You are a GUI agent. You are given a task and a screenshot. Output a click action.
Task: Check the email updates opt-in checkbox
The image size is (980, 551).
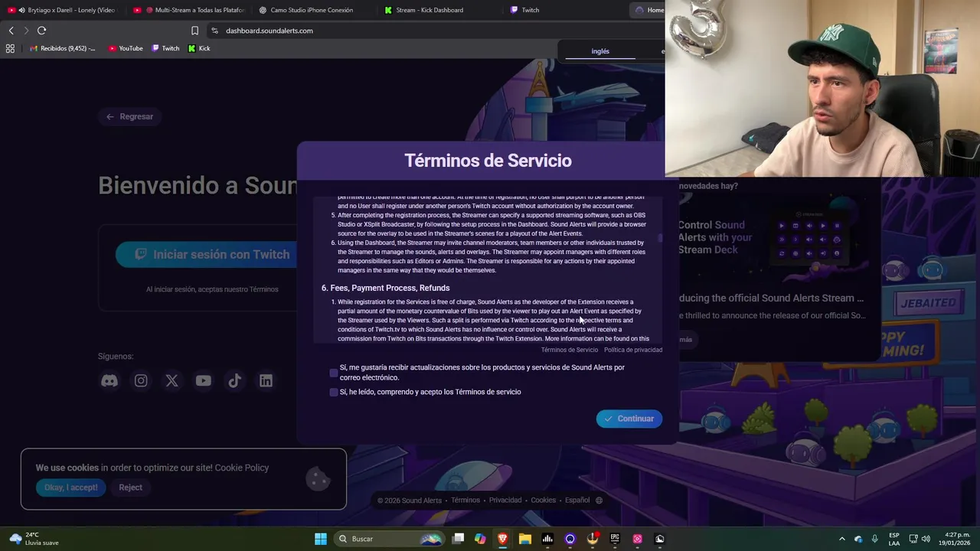tap(334, 373)
